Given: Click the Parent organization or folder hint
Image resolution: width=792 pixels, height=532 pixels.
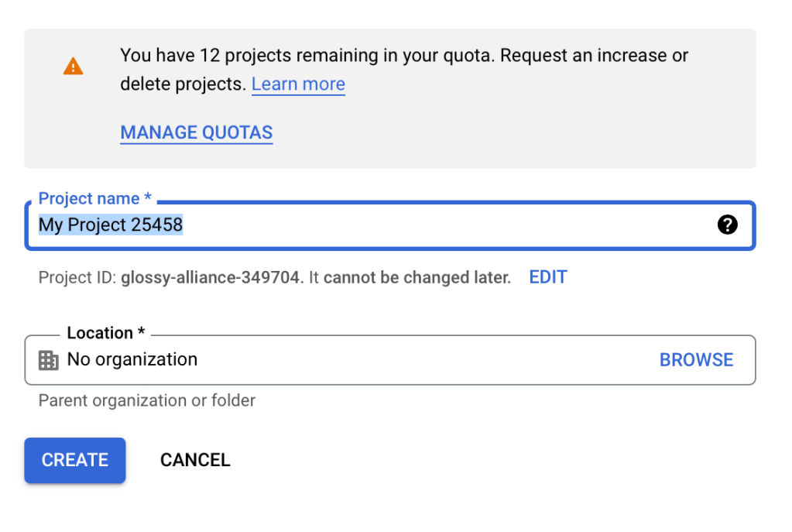Looking at the screenshot, I should point(147,400).
